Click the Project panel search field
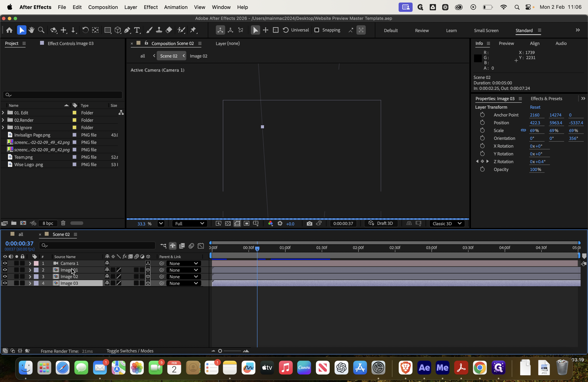 tap(63, 95)
